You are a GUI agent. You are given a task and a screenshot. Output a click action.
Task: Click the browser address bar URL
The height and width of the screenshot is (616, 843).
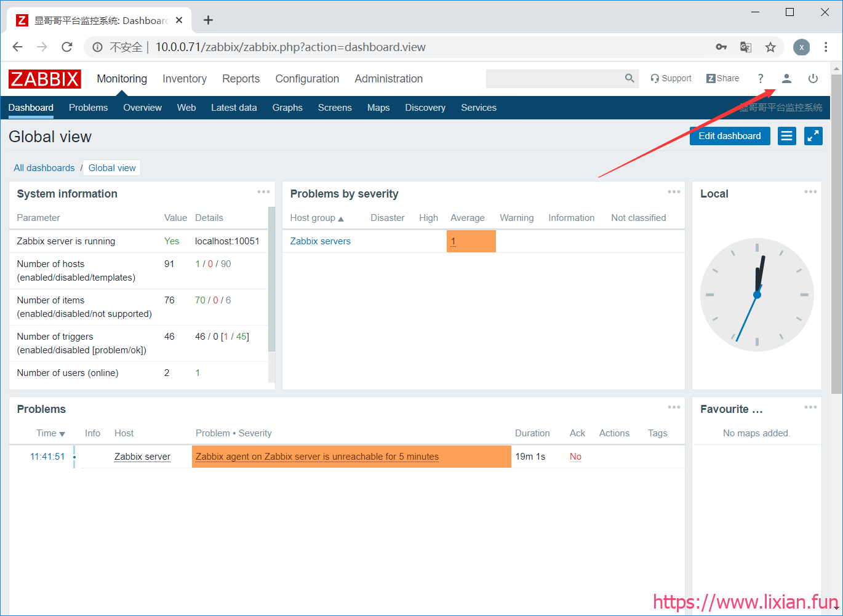coord(290,47)
